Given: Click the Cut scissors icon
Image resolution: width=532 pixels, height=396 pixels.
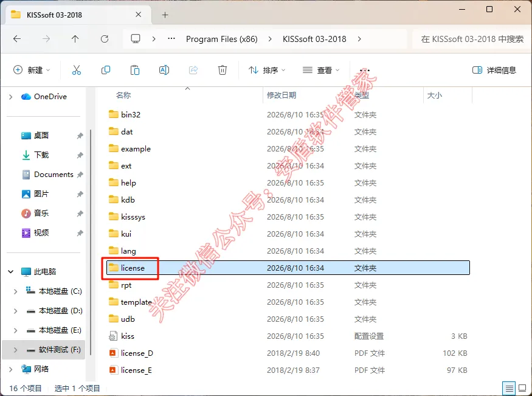Looking at the screenshot, I should (77, 70).
